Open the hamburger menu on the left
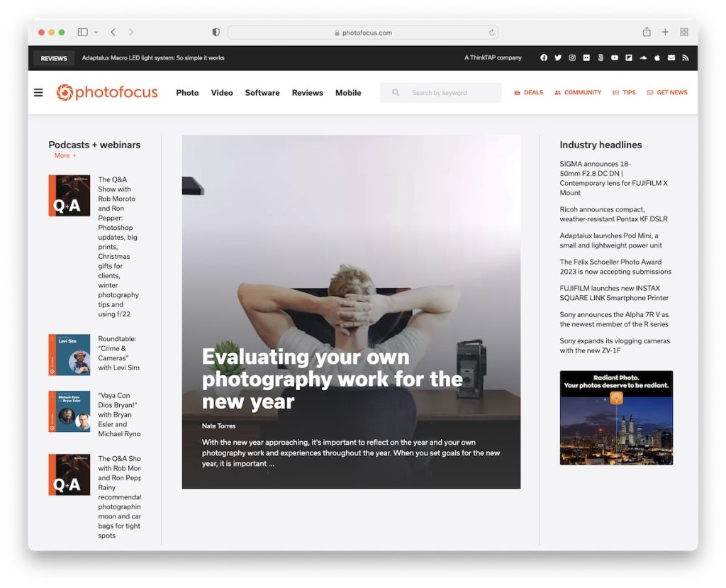 pyautogui.click(x=38, y=92)
